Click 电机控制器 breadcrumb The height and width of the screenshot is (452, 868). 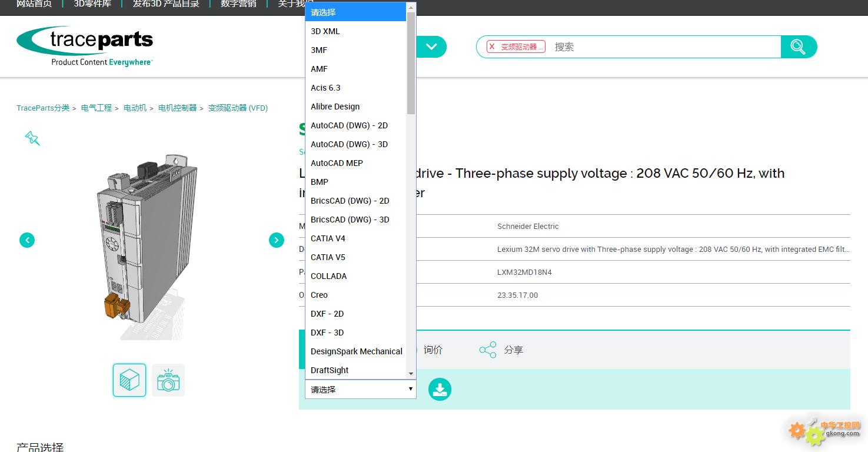tap(177, 108)
